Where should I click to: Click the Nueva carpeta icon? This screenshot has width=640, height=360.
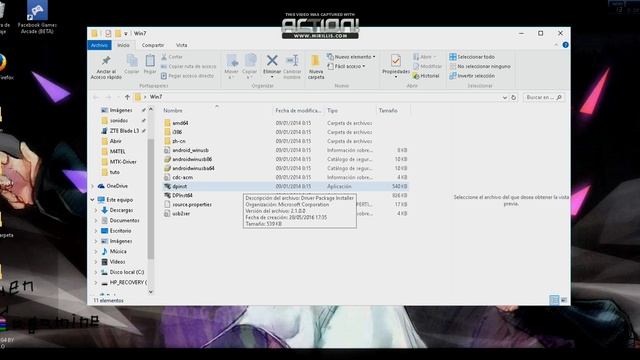click(x=316, y=61)
